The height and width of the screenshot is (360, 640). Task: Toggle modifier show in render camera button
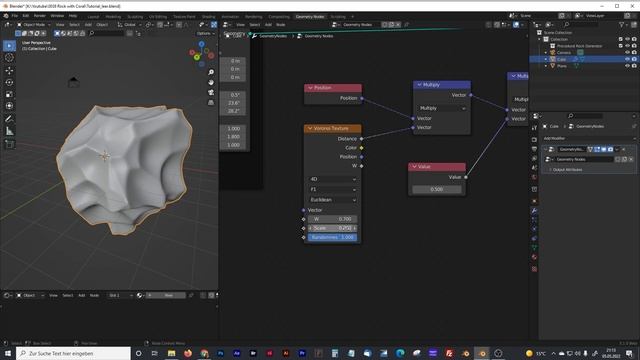[x=610, y=149]
